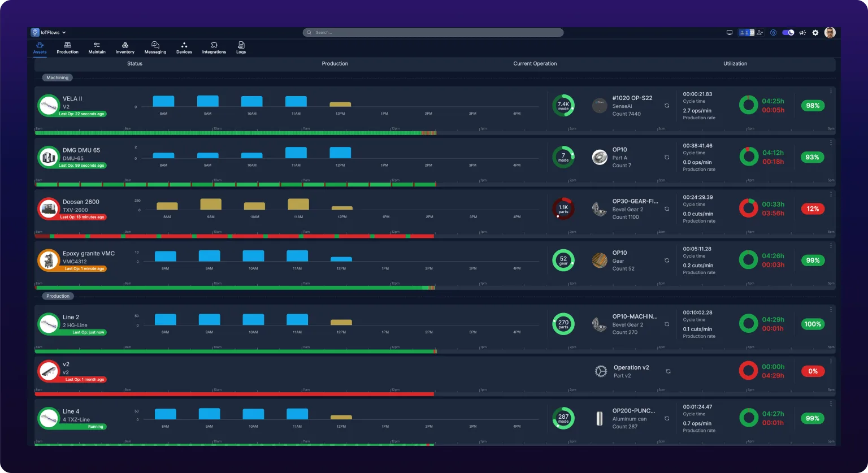This screenshot has width=868, height=473.
Task: Open the Integrations tab
Action: click(x=214, y=48)
